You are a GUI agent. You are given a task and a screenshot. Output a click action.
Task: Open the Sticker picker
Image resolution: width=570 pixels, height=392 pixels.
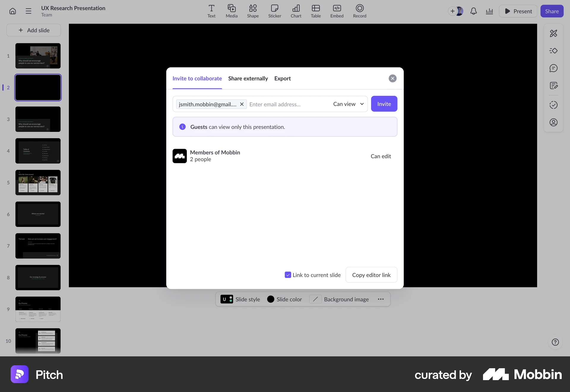click(274, 11)
